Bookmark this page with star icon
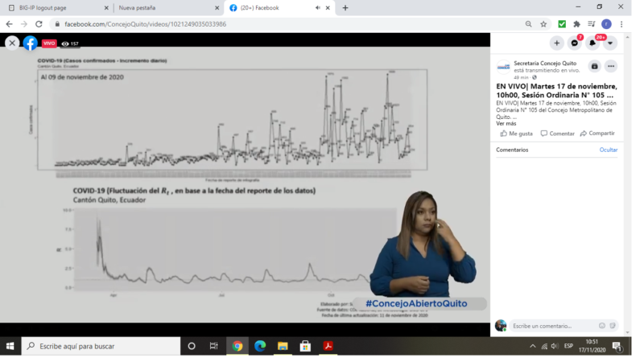 (543, 24)
